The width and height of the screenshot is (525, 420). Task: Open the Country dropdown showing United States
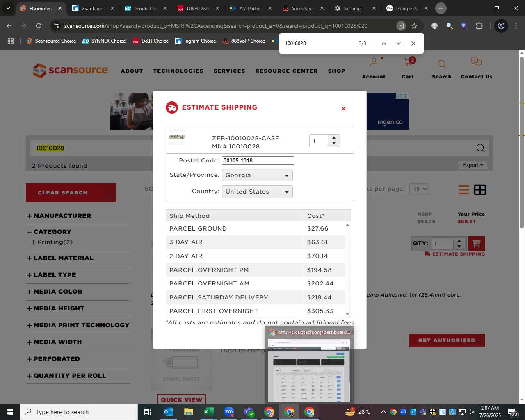(x=257, y=192)
